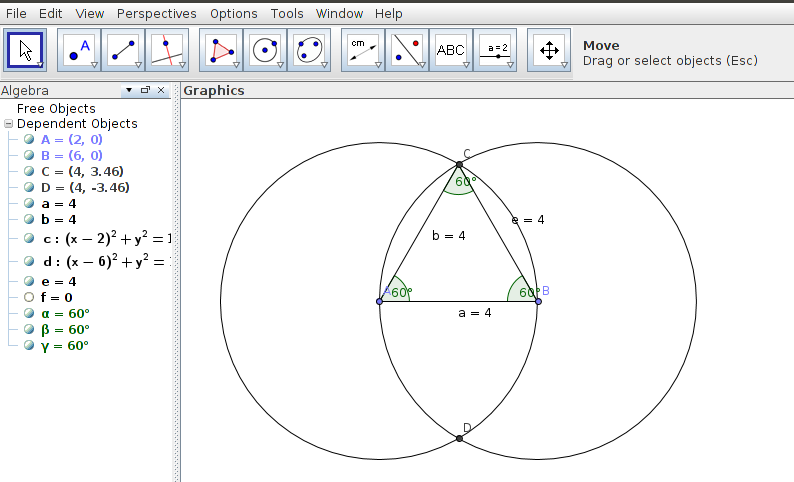Open the Window menu
Screen dimensions: 794x482
339,14
